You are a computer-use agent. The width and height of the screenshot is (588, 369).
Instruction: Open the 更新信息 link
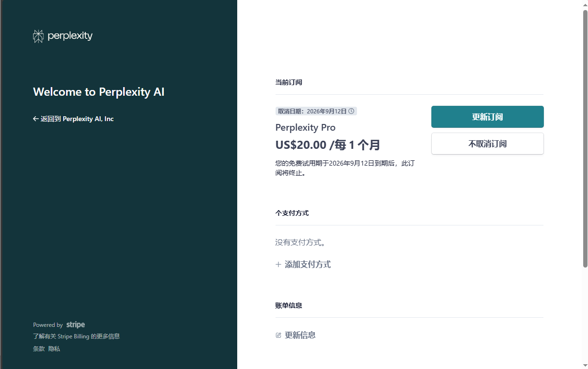(300, 335)
